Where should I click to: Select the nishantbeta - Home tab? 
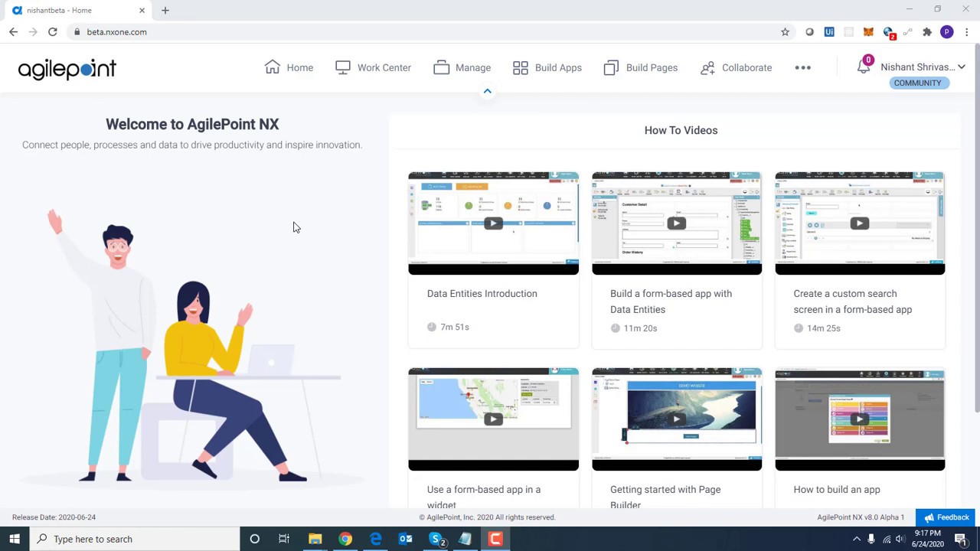coord(77,10)
